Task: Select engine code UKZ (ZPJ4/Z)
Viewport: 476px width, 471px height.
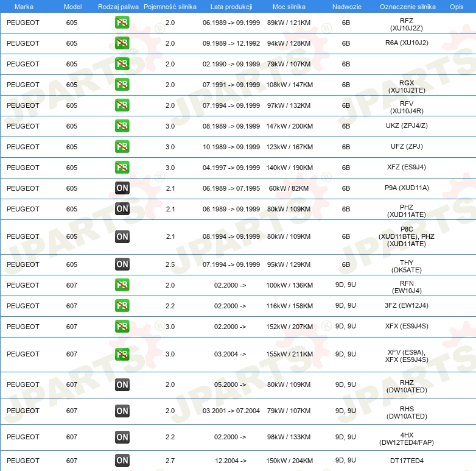Action: (407, 126)
